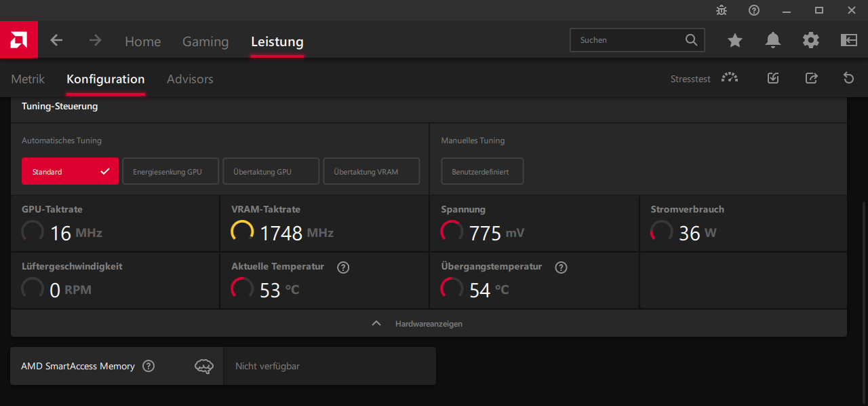This screenshot has width=868, height=406.
Task: Open settings gear icon
Action: click(811, 41)
